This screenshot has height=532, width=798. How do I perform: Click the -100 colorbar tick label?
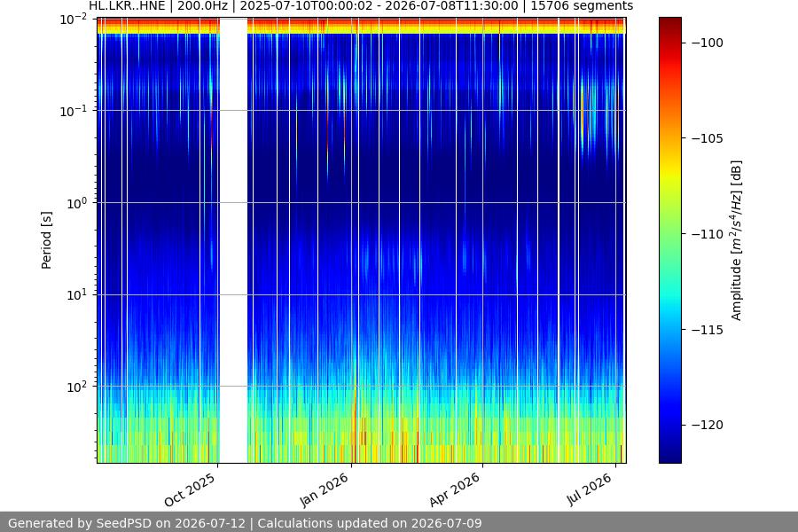[708, 43]
